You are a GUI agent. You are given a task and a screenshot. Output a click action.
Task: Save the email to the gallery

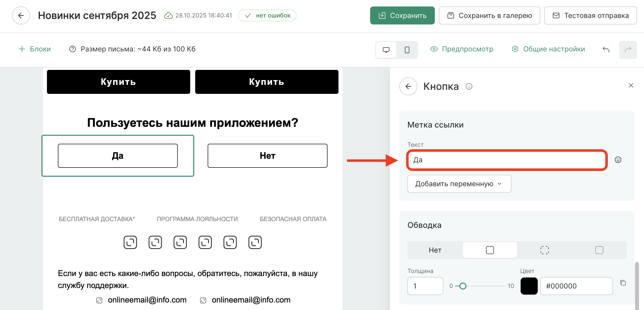pos(489,15)
